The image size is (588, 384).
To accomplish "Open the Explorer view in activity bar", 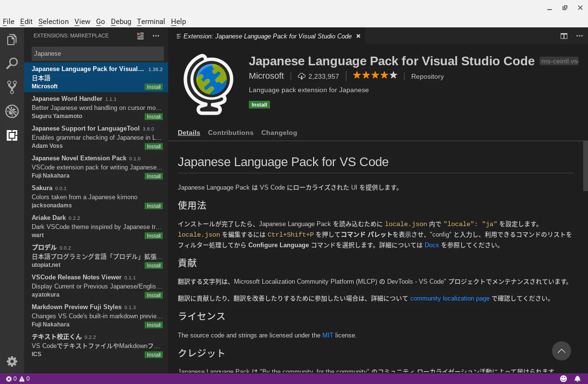I will [12, 40].
